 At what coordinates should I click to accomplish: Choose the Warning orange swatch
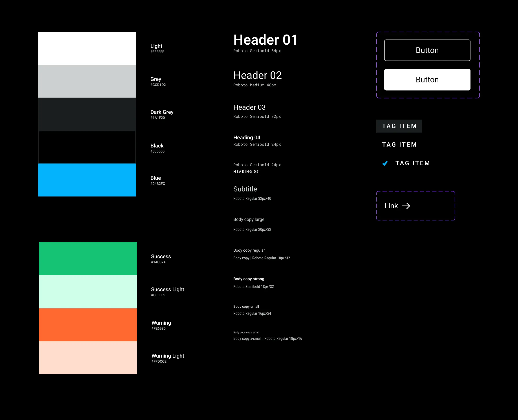click(88, 325)
